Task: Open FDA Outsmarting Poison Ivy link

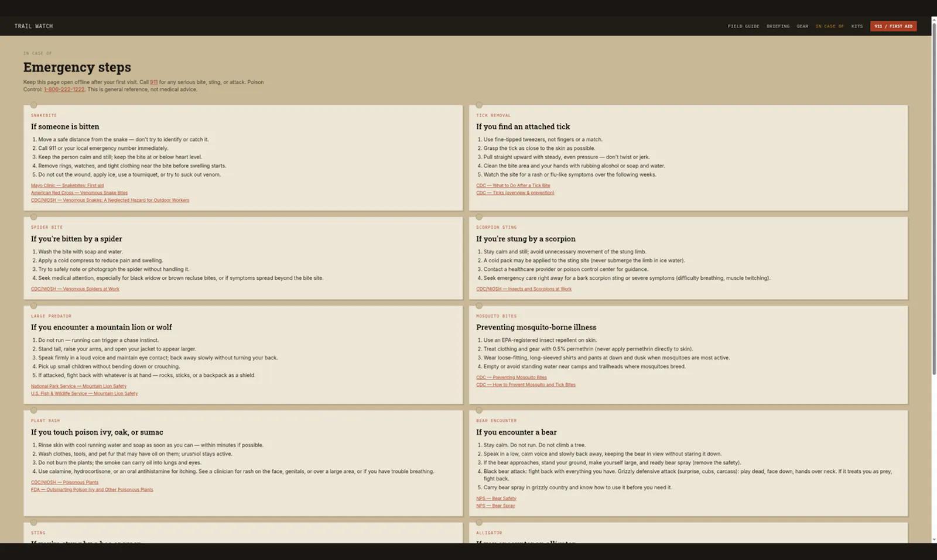Action: click(92, 490)
